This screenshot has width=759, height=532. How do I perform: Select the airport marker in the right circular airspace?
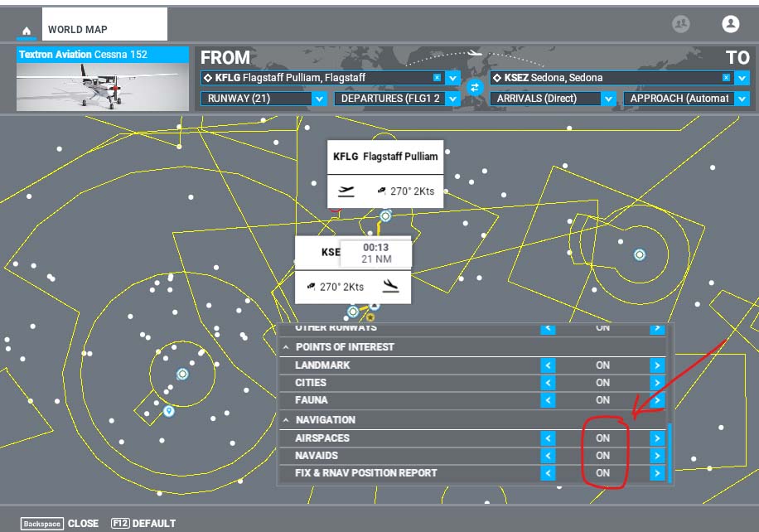[x=640, y=254]
